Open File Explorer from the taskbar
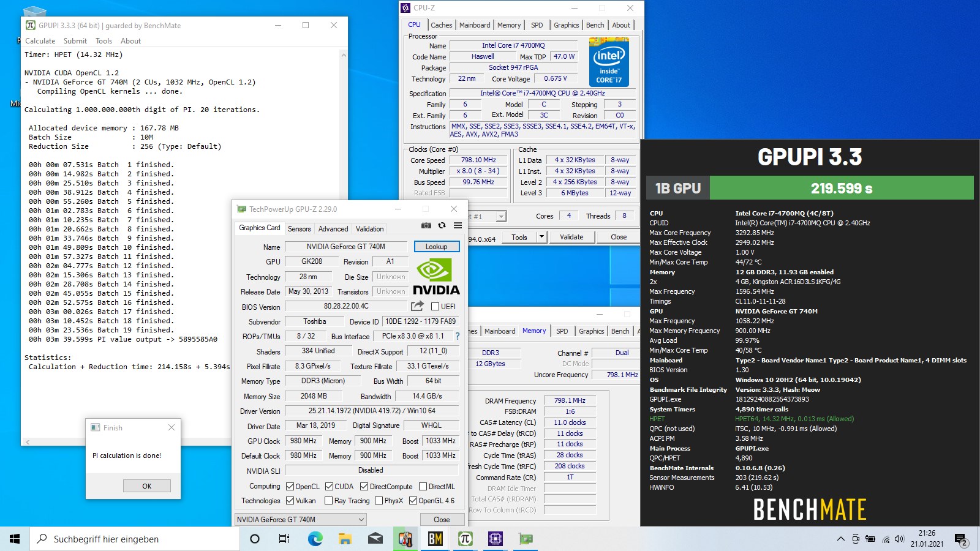980x551 pixels. click(x=345, y=539)
